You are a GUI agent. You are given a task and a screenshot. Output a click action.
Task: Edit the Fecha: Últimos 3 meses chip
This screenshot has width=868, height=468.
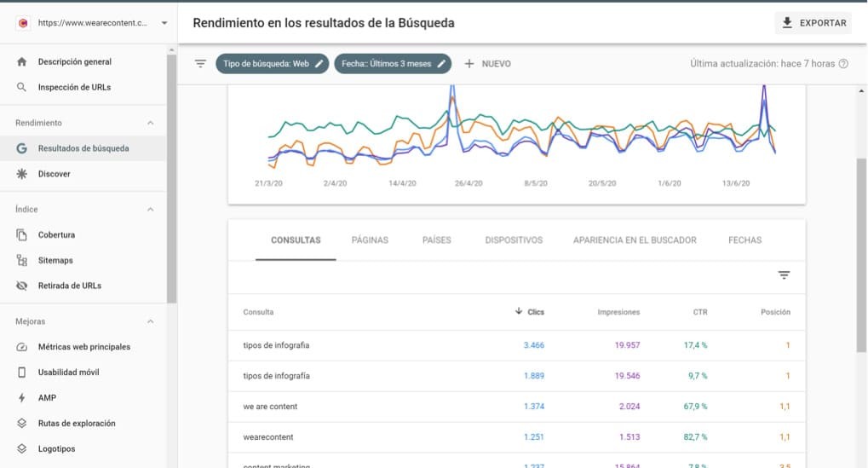(x=393, y=64)
